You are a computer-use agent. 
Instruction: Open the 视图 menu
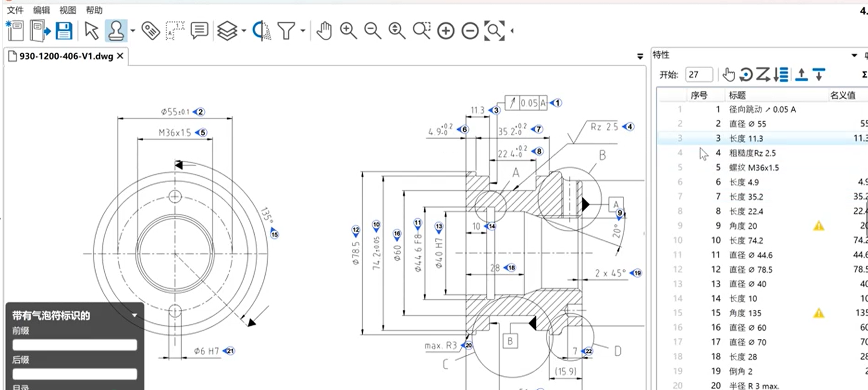pos(68,10)
